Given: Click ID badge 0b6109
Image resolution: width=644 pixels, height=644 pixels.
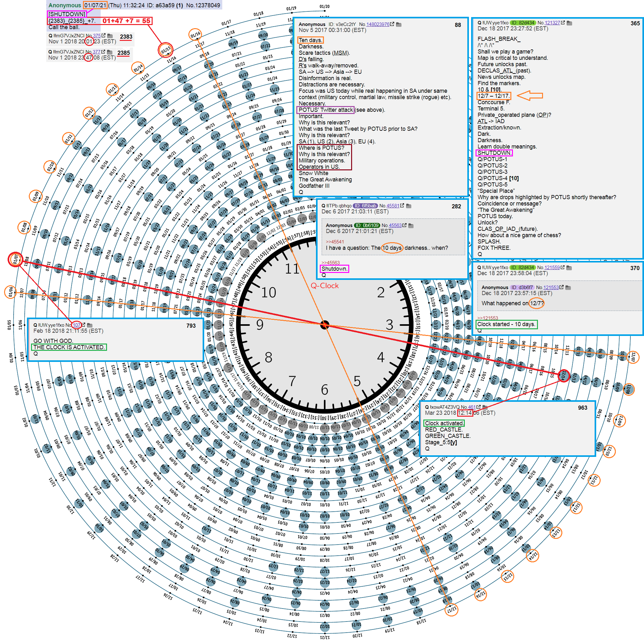Looking at the screenshot, I should pos(367,225).
